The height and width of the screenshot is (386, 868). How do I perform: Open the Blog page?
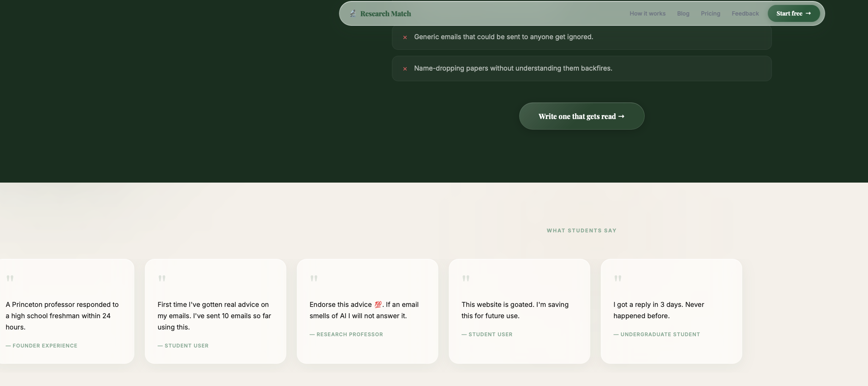click(x=683, y=13)
